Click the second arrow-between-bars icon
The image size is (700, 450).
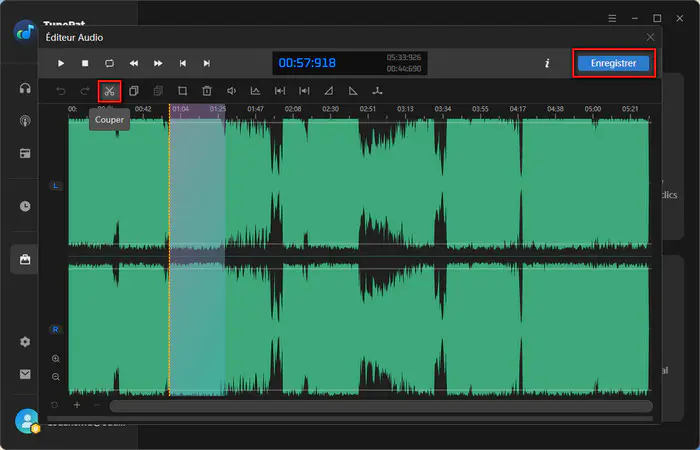coord(304,91)
